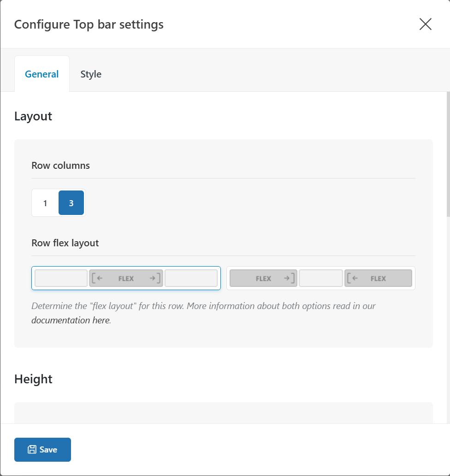Open the General tab
This screenshot has height=476, width=450.
coord(42,74)
